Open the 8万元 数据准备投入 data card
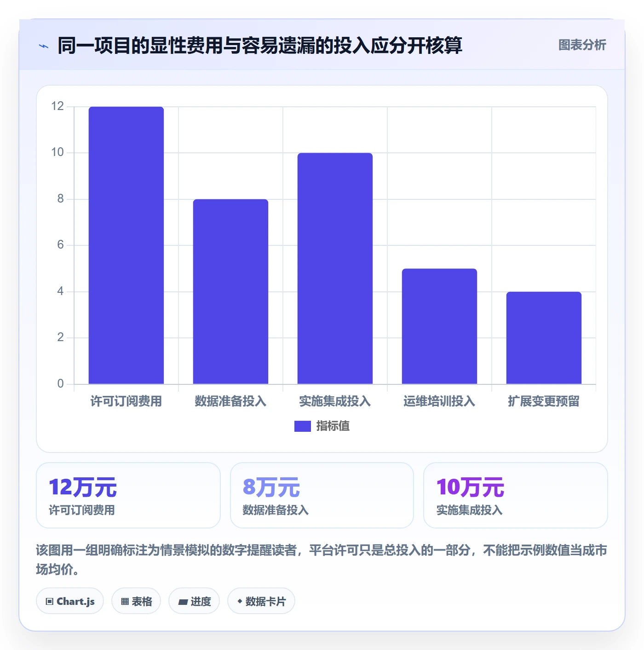Image resolution: width=644 pixels, height=650 pixels. click(x=322, y=495)
